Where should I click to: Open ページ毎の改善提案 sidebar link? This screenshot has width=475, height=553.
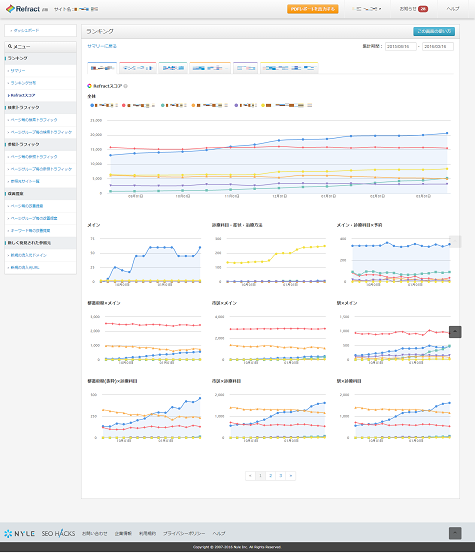(x=26, y=206)
